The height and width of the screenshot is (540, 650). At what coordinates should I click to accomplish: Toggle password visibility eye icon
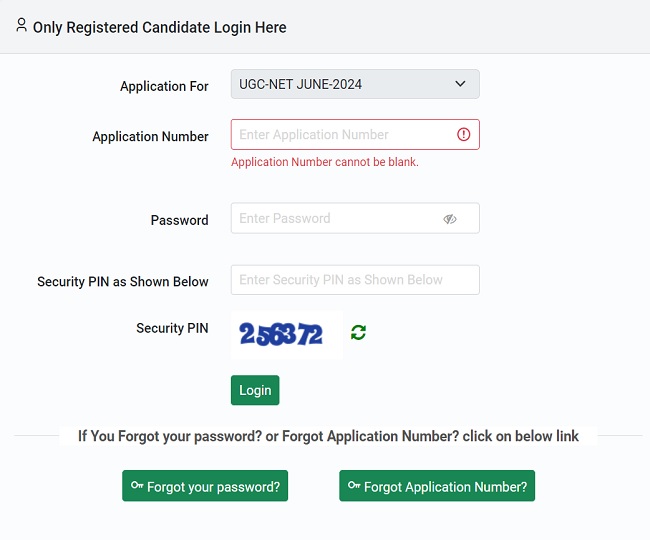click(450, 219)
